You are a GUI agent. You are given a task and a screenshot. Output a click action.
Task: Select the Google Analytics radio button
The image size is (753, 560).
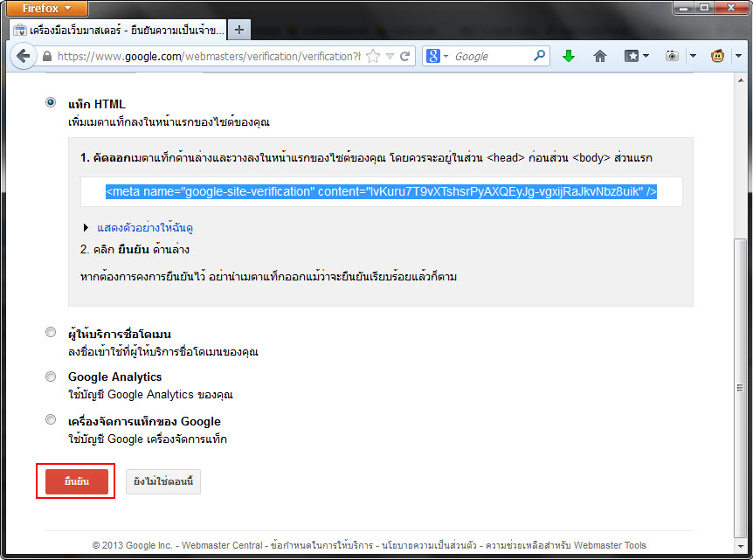(51, 377)
